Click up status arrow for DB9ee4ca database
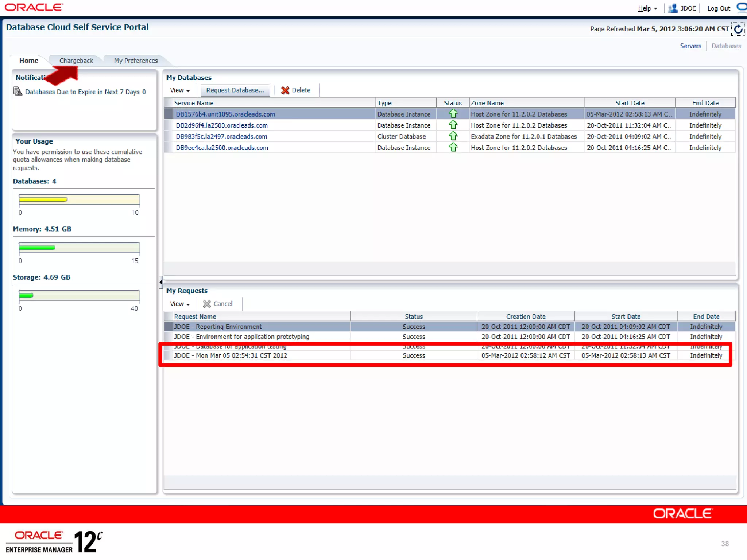This screenshot has height=560, width=747. [453, 148]
